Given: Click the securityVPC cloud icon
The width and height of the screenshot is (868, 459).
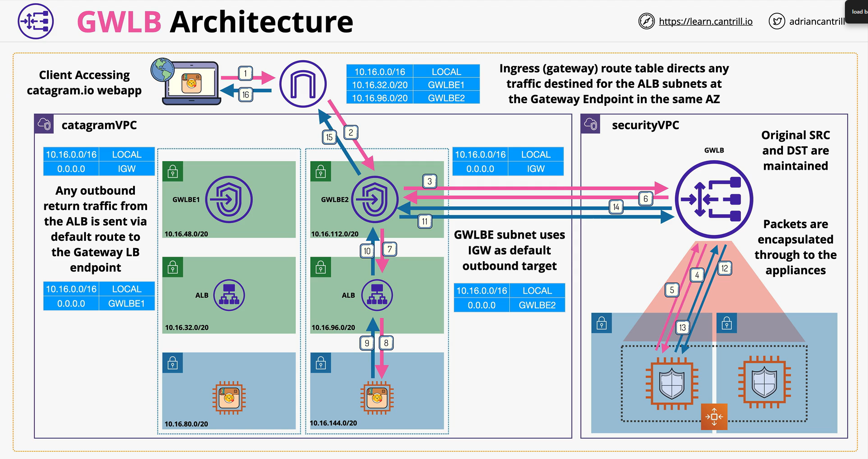Looking at the screenshot, I should (x=591, y=124).
